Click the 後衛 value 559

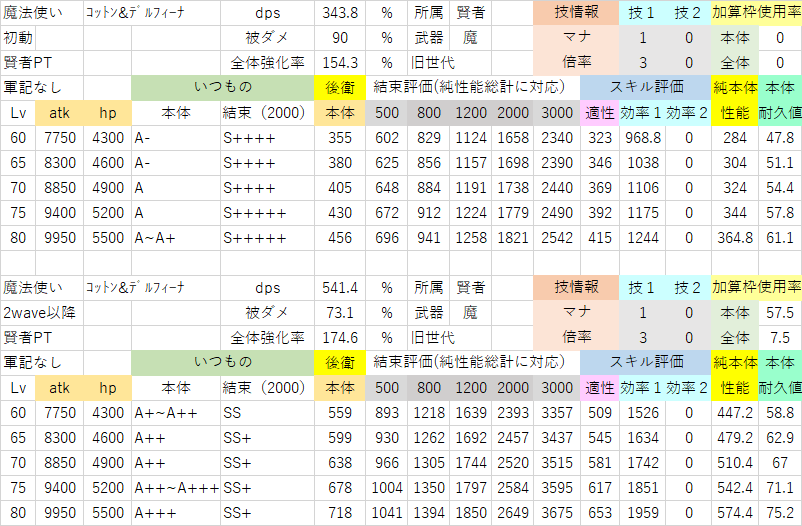click(340, 413)
